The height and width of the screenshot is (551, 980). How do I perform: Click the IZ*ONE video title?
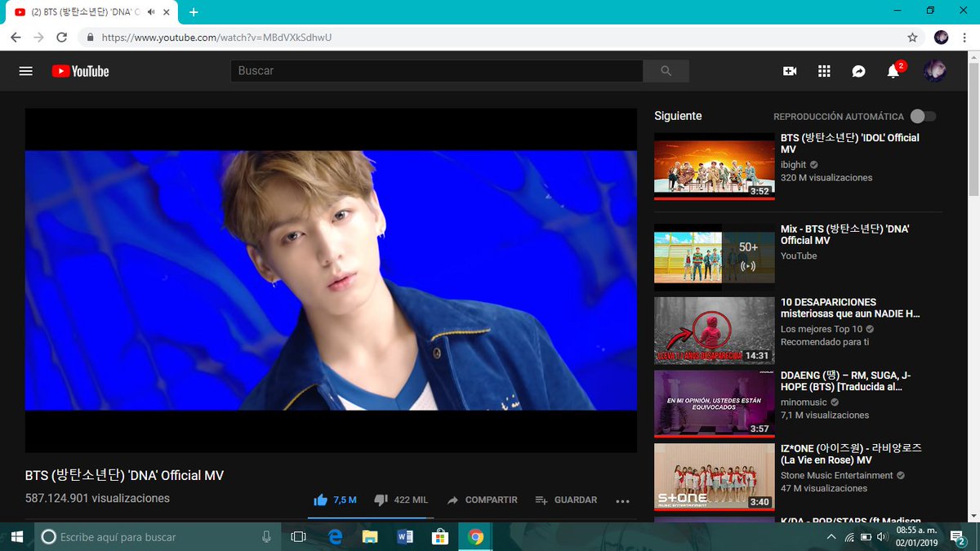click(851, 454)
